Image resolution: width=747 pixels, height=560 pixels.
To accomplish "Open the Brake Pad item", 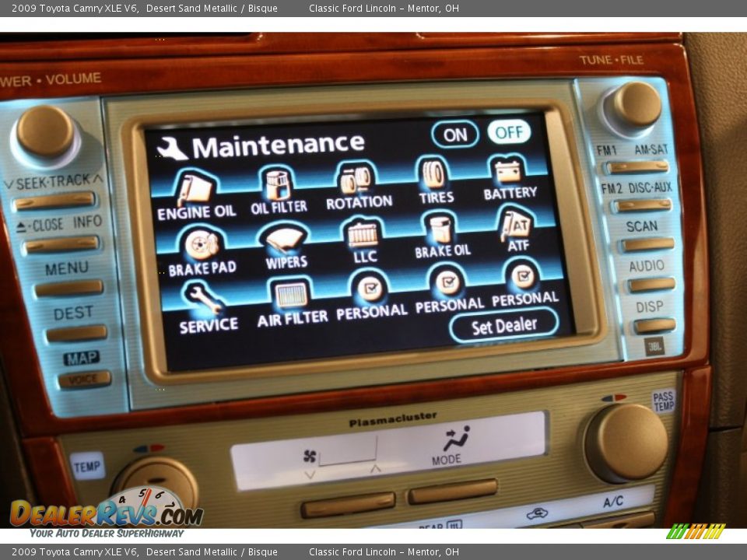I will [x=202, y=246].
